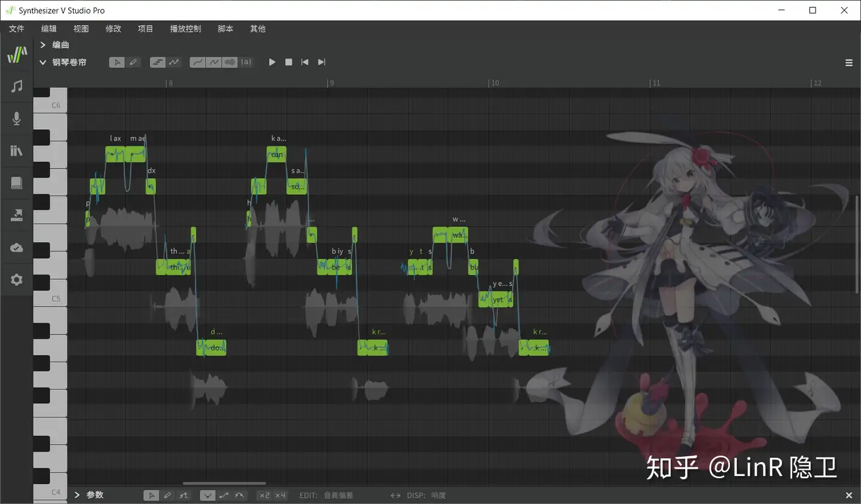Skip to previous position button
Image resolution: width=861 pixels, height=504 pixels.
pos(305,62)
